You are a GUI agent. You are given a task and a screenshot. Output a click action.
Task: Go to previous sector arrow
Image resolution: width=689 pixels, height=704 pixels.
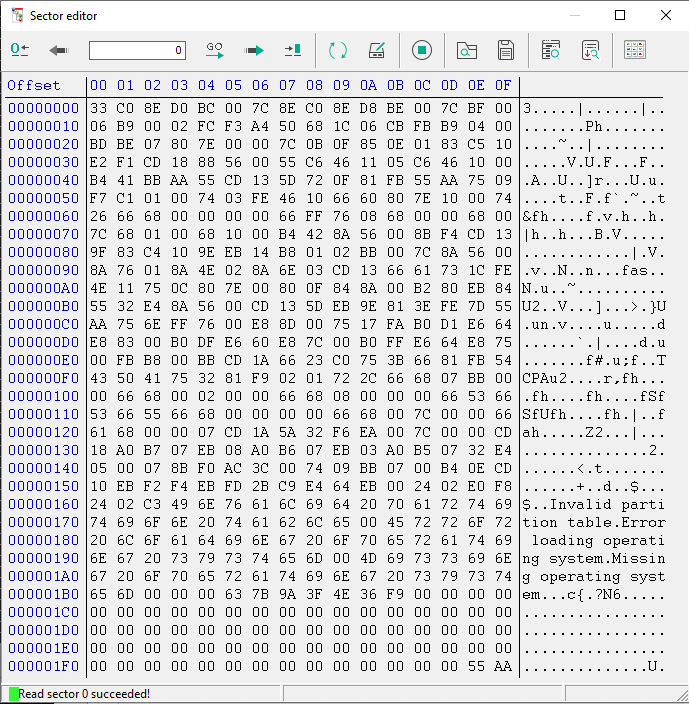pyautogui.click(x=59, y=50)
